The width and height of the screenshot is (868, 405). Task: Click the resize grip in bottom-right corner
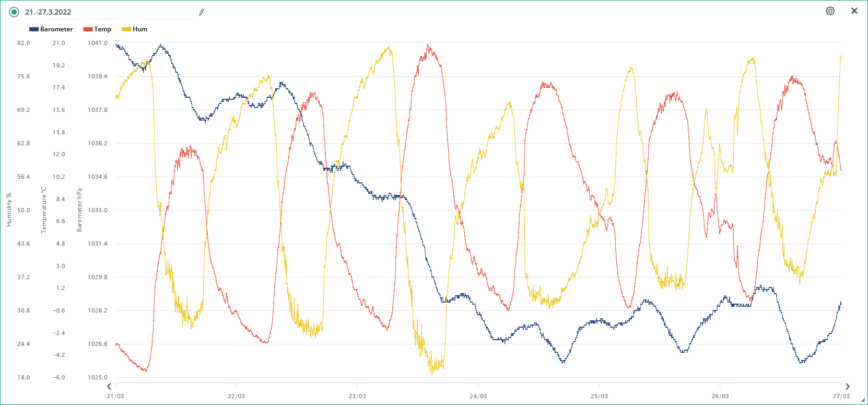(x=863, y=400)
